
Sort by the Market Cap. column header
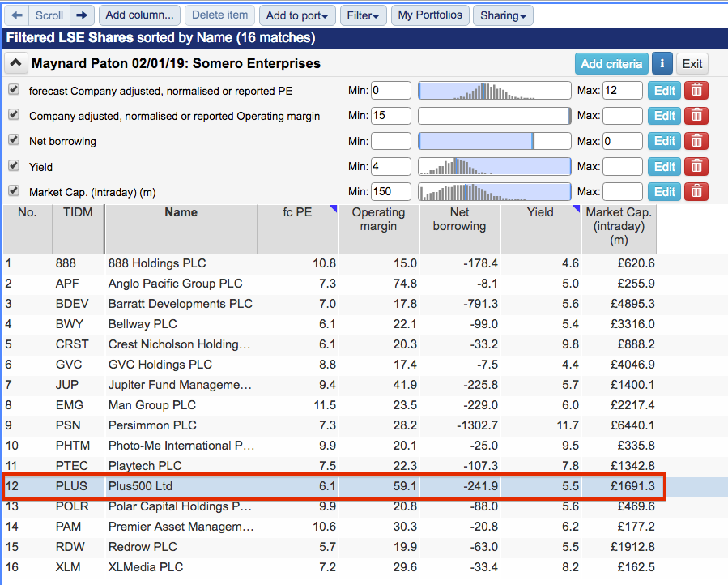point(619,229)
